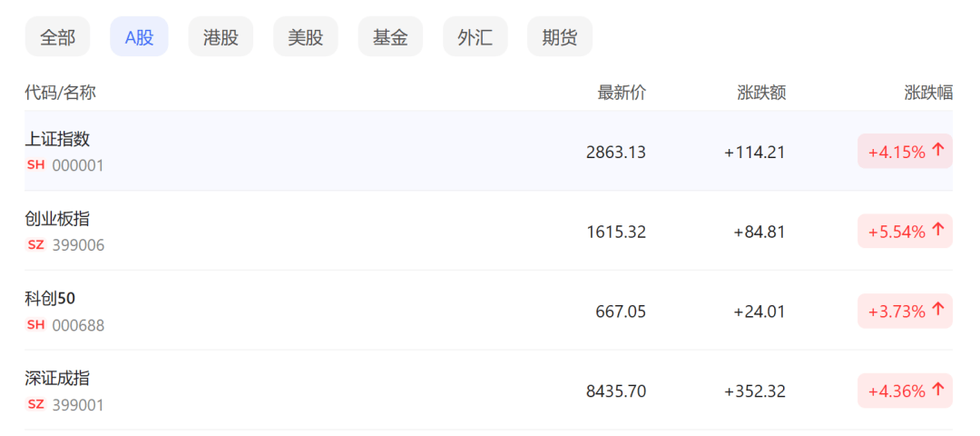Switch to 美股 market tab
This screenshot has height=436, width=980.
click(x=306, y=37)
